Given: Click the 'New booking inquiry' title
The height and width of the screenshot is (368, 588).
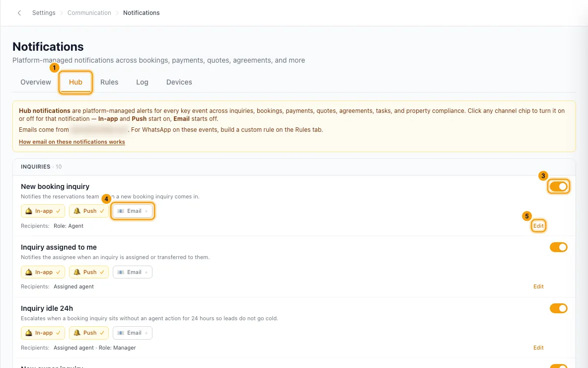Looking at the screenshot, I should 55,186.
